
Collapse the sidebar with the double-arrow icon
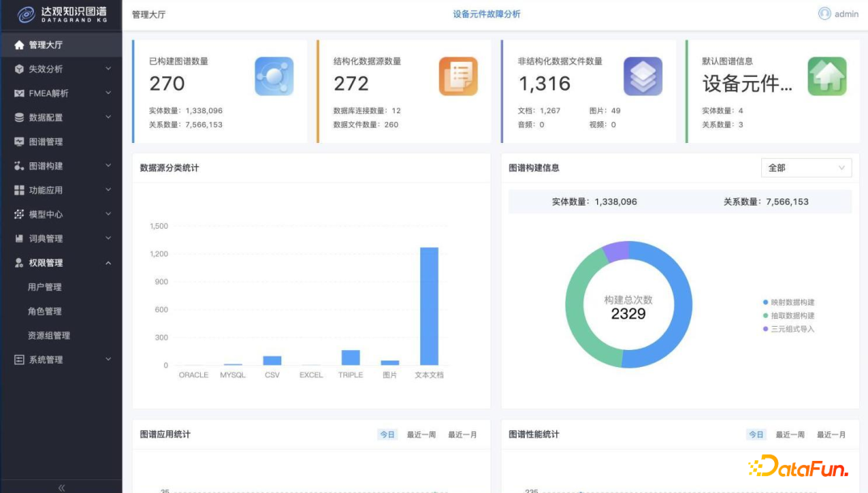61,487
